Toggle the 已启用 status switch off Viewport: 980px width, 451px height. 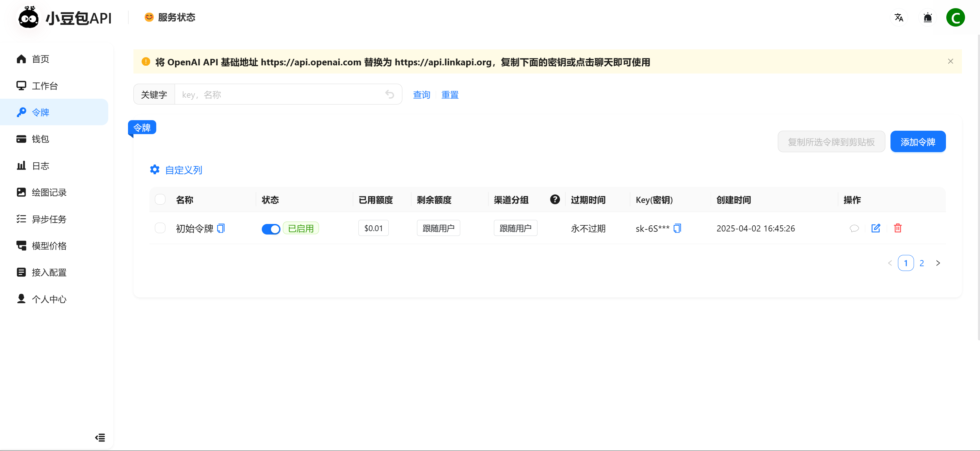[x=271, y=229]
